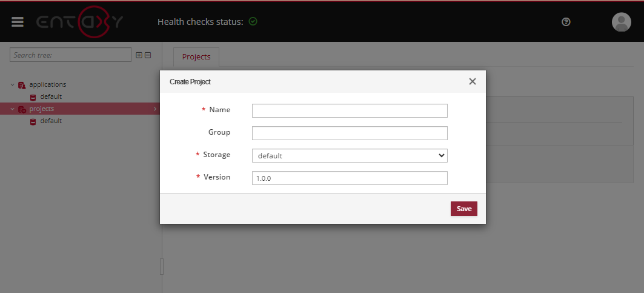
Task: Focus the Search tree field
Action: tap(70, 55)
